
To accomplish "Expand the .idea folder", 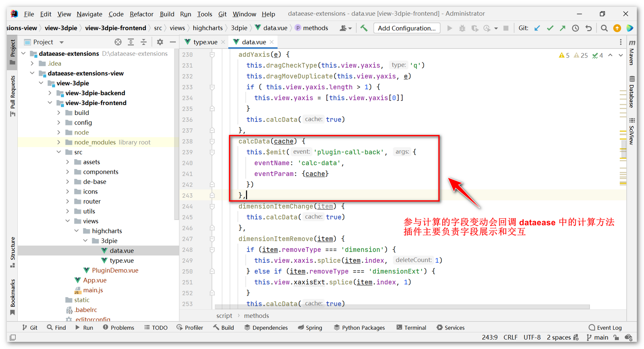I will 32,63.
